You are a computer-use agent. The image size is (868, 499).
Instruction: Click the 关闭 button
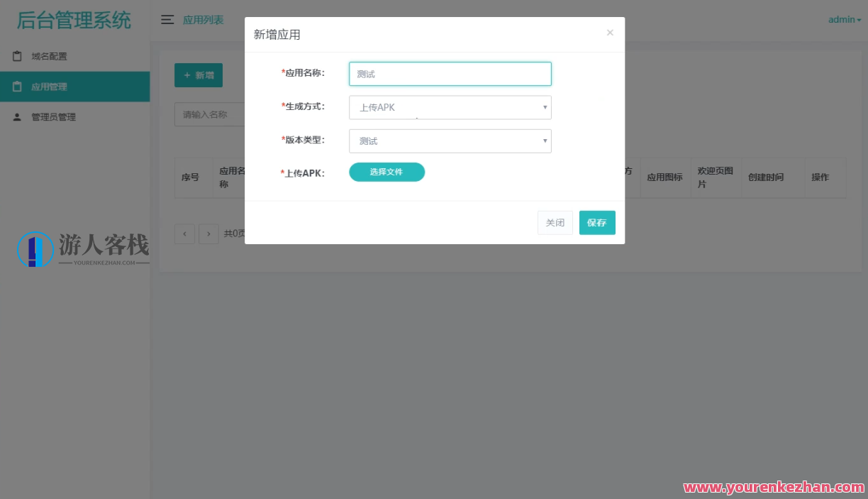point(555,222)
